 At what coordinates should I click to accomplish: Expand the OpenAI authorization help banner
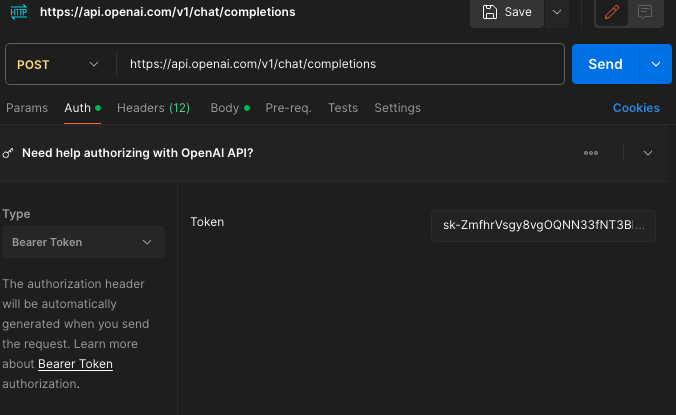tap(648, 153)
